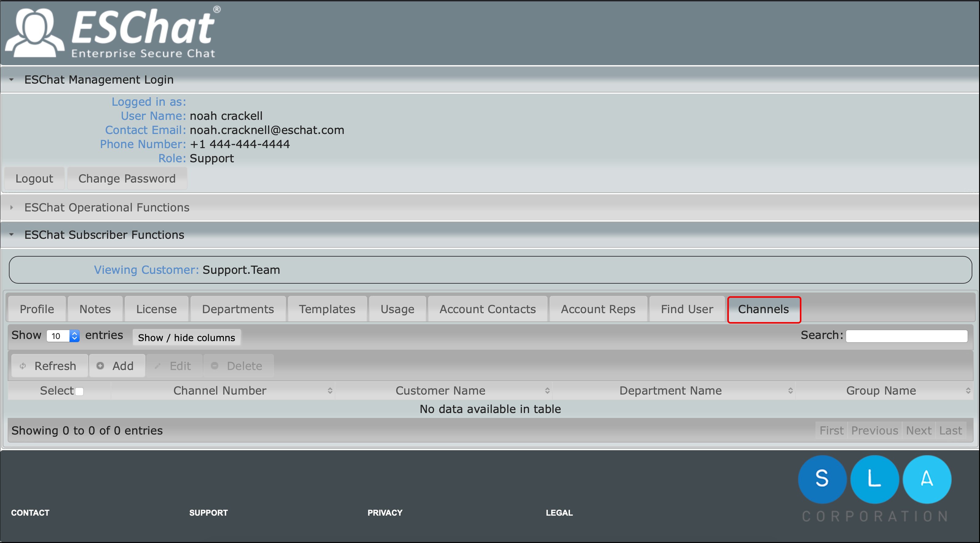Sort by Group Name arrows icon
Screen dimensions: 980x543
[x=968, y=391]
